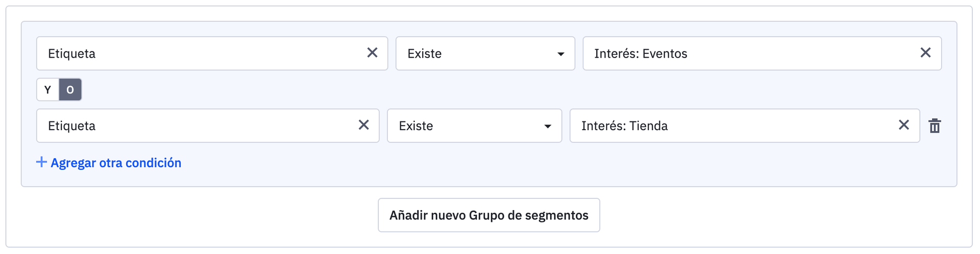Delete second condition with trash icon
Viewport: 980px width, 254px height.
click(x=935, y=126)
